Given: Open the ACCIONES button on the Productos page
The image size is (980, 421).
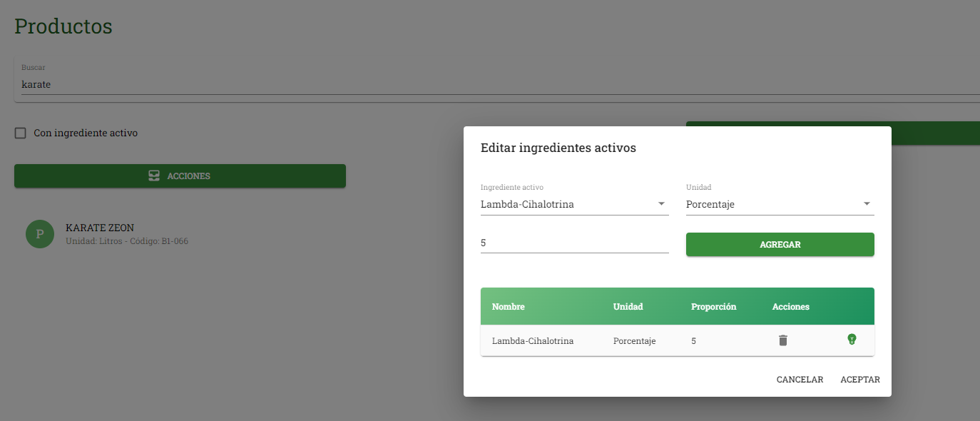Looking at the screenshot, I should (x=180, y=176).
